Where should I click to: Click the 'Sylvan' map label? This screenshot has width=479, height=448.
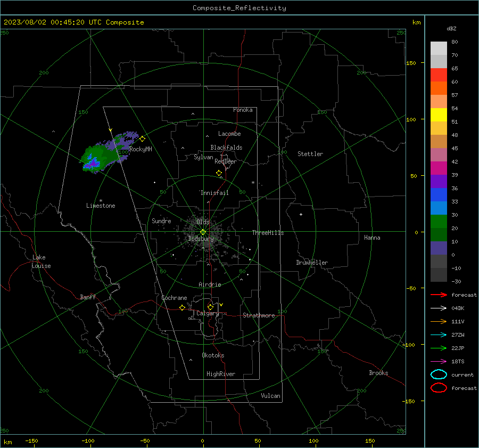203,157
